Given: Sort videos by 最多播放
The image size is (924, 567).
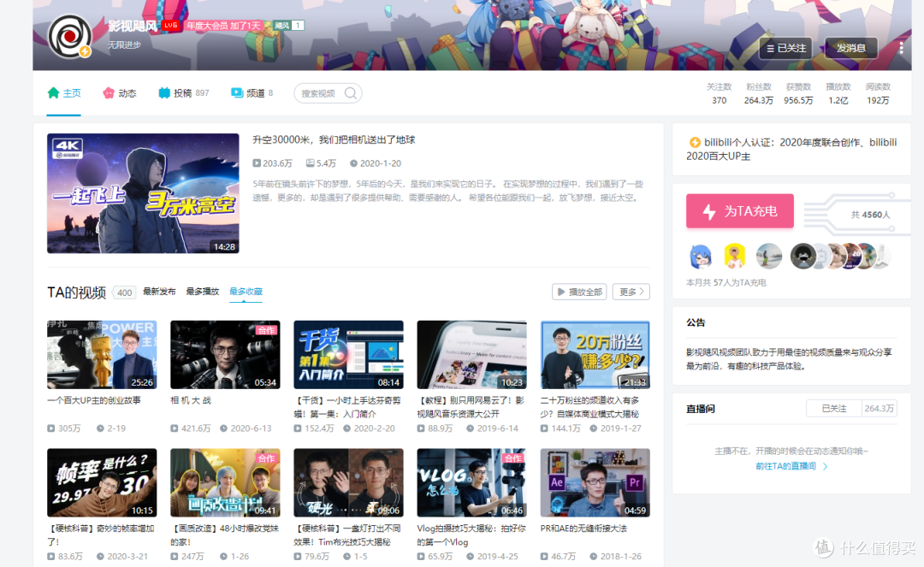Looking at the screenshot, I should [x=202, y=292].
